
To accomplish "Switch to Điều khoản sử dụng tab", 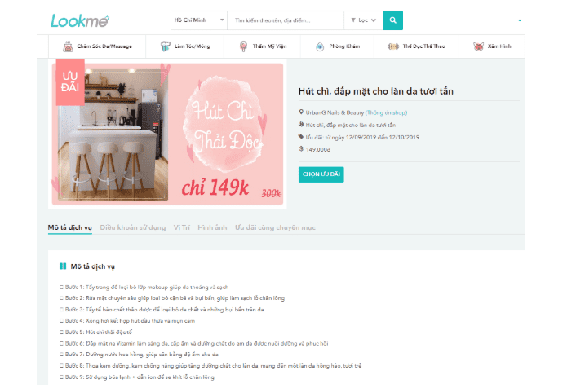I will (133, 227).
